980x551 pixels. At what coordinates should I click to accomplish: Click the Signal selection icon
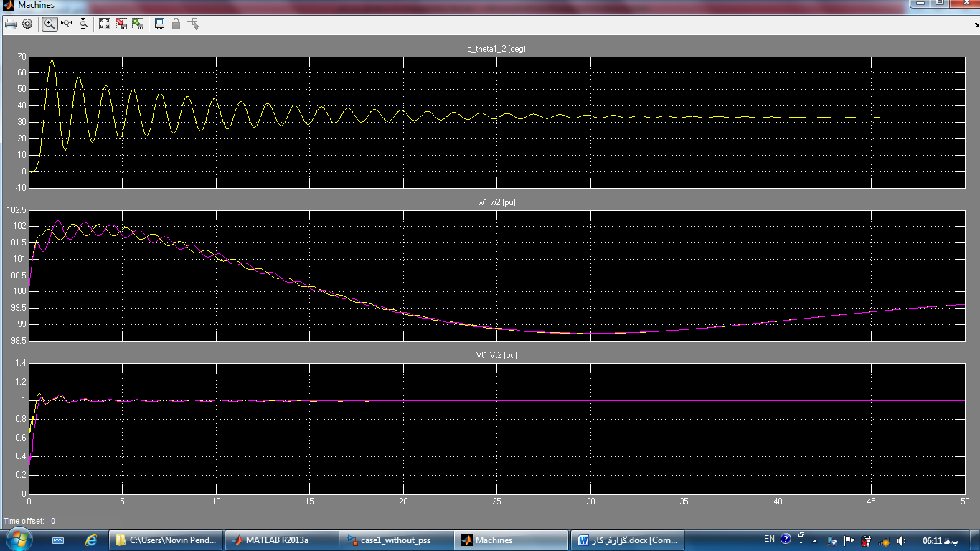(x=193, y=24)
